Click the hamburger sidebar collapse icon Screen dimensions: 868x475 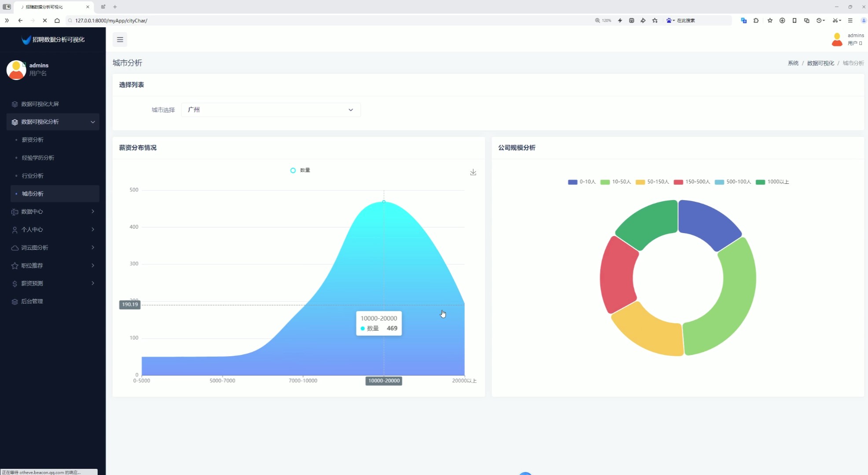(x=120, y=40)
